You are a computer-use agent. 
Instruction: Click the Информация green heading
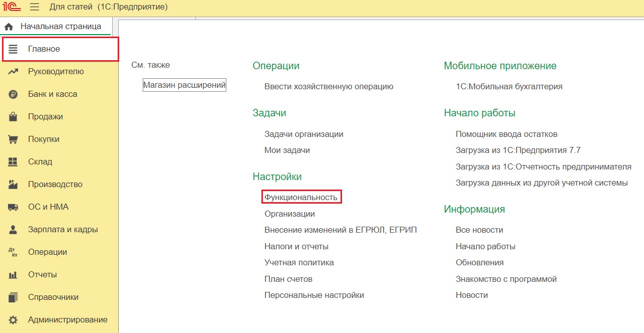[475, 209]
